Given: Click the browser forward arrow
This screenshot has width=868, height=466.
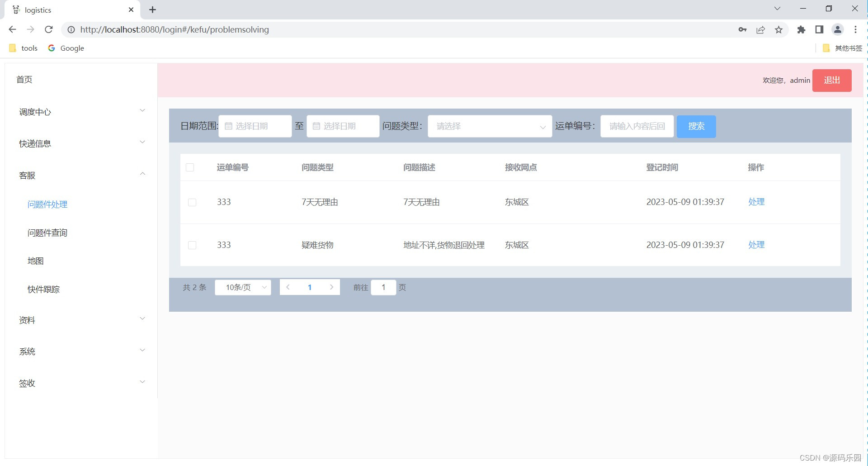Looking at the screenshot, I should click(x=30, y=29).
